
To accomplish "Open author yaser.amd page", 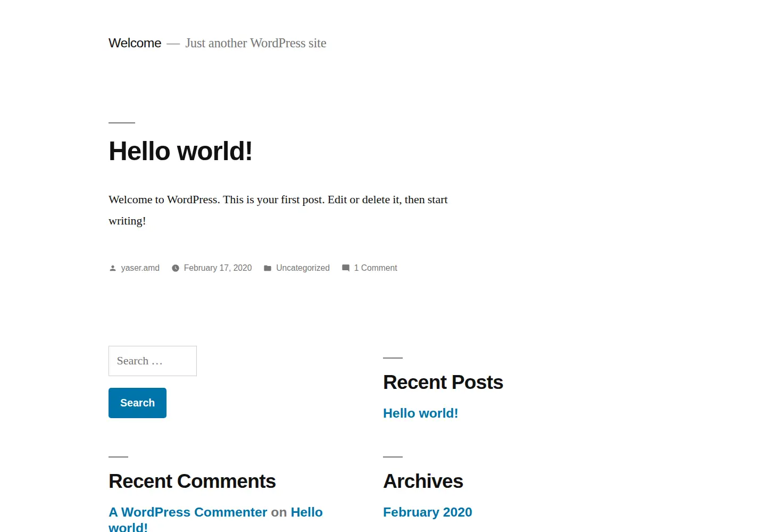I will coord(140,268).
